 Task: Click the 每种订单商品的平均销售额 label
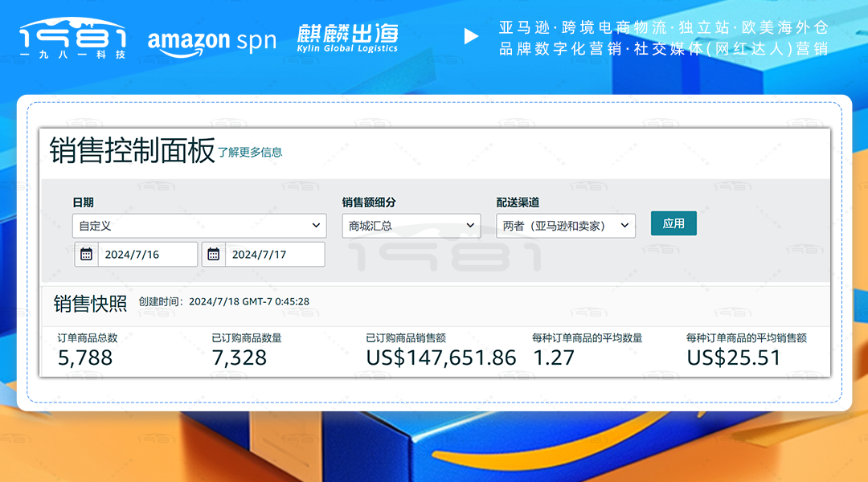point(747,338)
